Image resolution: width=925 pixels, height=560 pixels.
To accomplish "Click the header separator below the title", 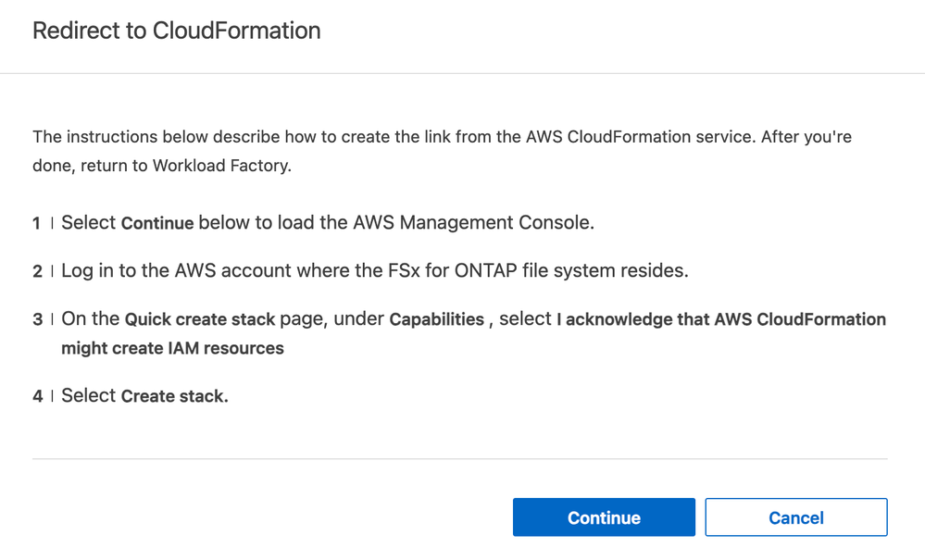I will [462, 73].
